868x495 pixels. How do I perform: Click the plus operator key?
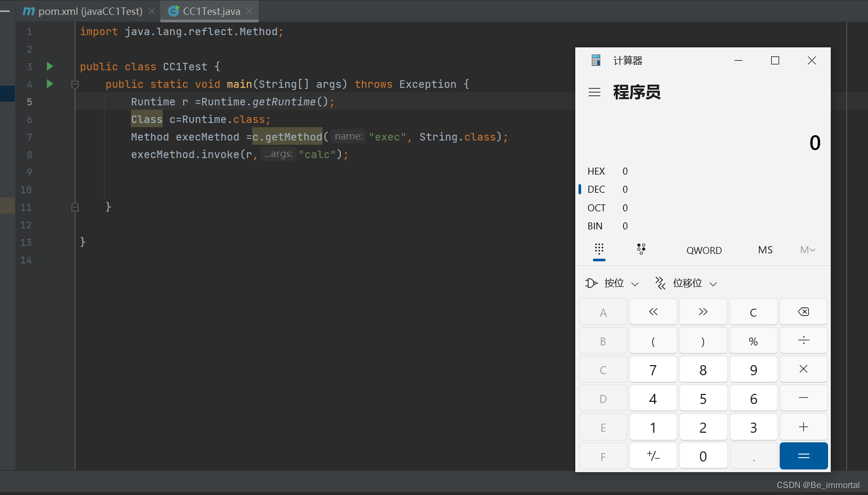pyautogui.click(x=804, y=427)
